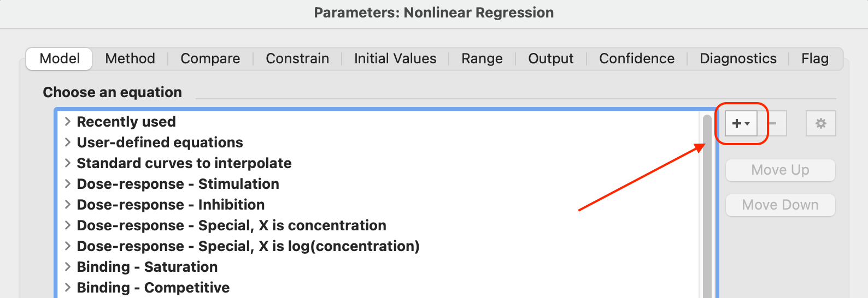The image size is (868, 298).
Task: Go to the Constrain tab
Action: pos(297,58)
